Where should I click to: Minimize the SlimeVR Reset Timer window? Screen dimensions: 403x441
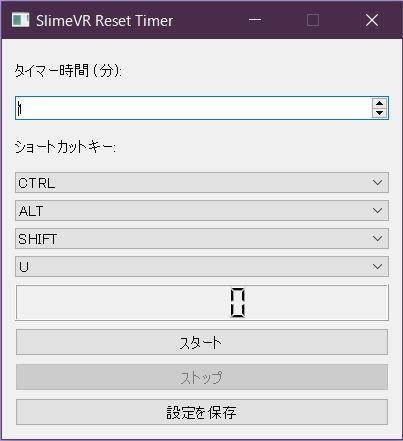click(255, 20)
